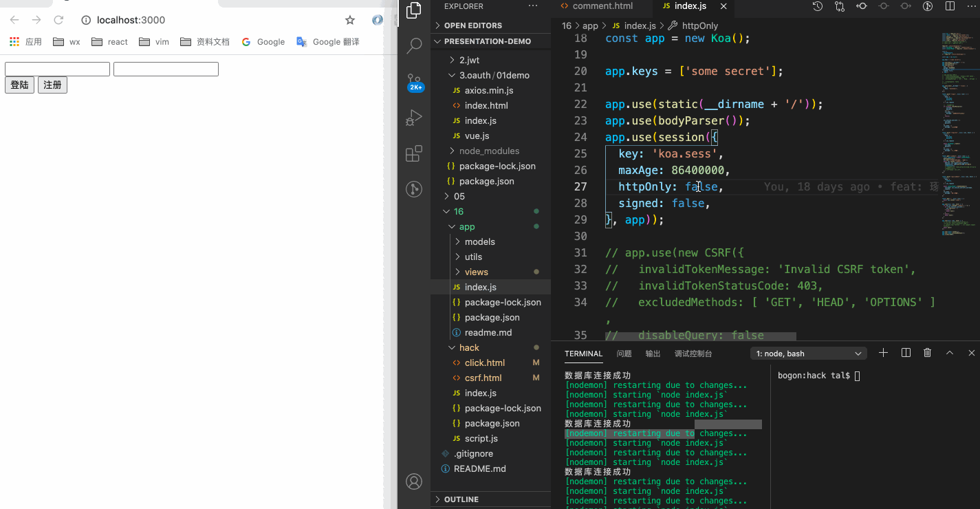Open the Extensions view
This screenshot has height=509, width=980.
coord(414,153)
